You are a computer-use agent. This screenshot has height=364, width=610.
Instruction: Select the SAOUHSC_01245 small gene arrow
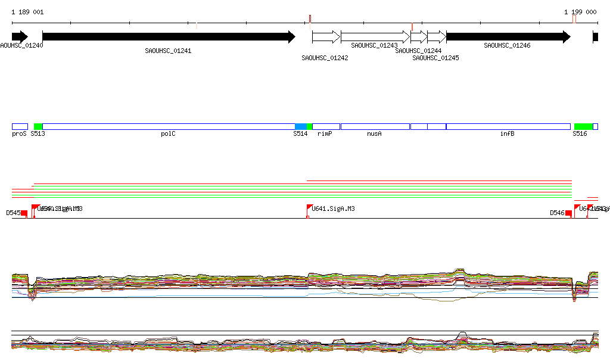437,37
